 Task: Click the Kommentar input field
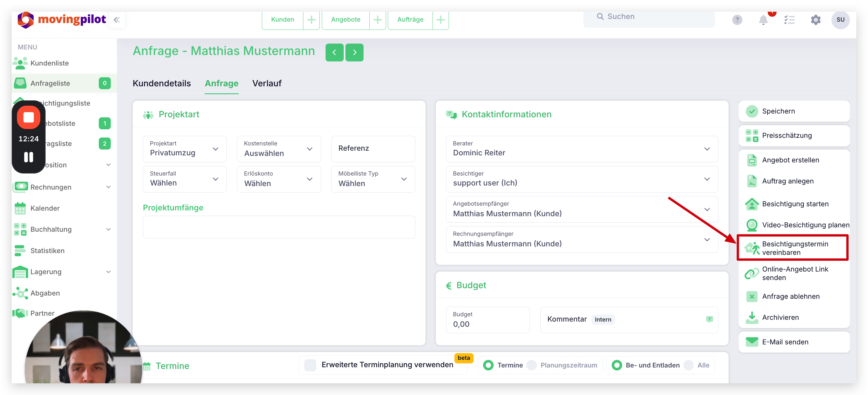(x=629, y=320)
